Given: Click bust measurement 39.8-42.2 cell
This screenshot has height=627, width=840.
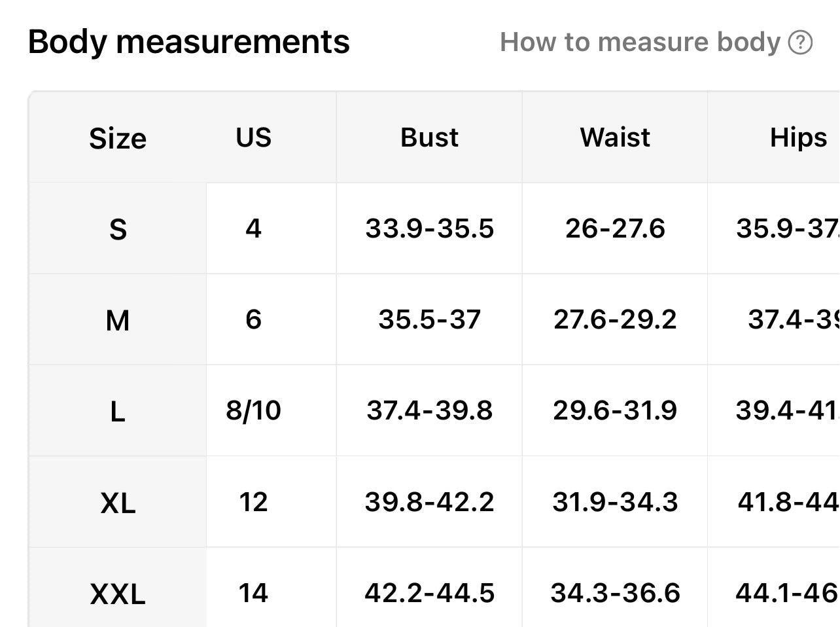Looking at the screenshot, I should click(x=429, y=502).
